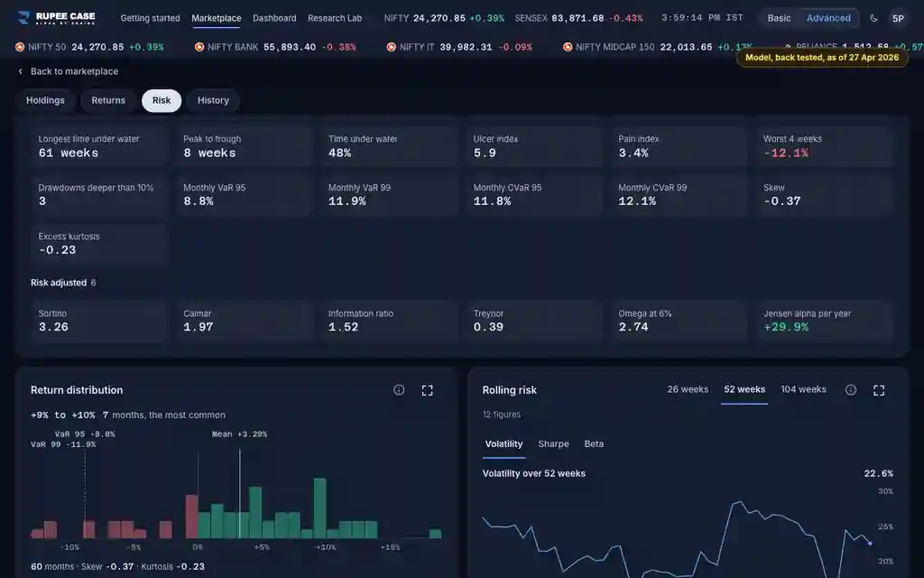Image resolution: width=924 pixels, height=578 pixels.
Task: Click the NIFTY 50 ticker icon
Action: 20,47
